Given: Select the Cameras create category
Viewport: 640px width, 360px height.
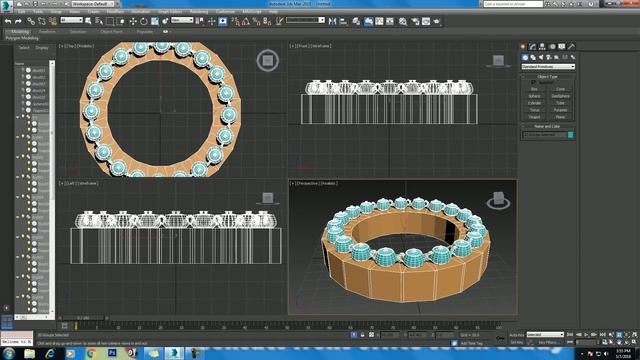Looking at the screenshot, I should (x=549, y=57).
